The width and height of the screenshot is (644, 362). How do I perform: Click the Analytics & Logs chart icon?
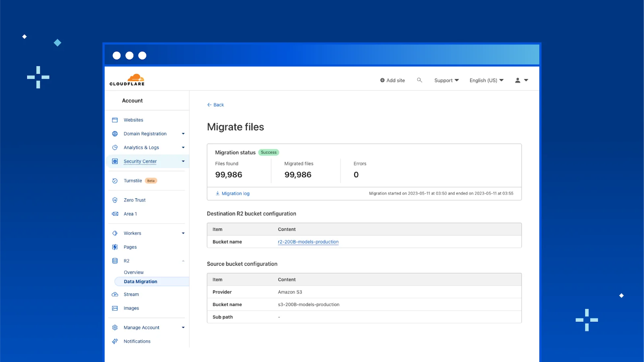coord(115,148)
